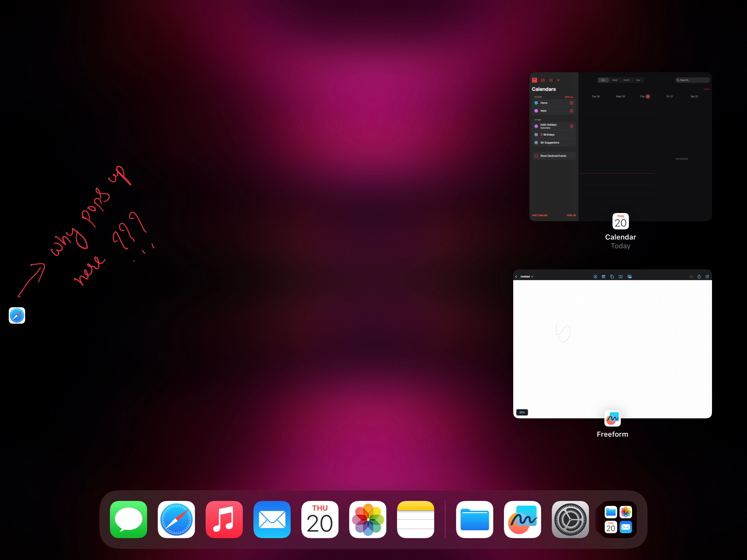Open the Music app in the dock

click(x=224, y=519)
